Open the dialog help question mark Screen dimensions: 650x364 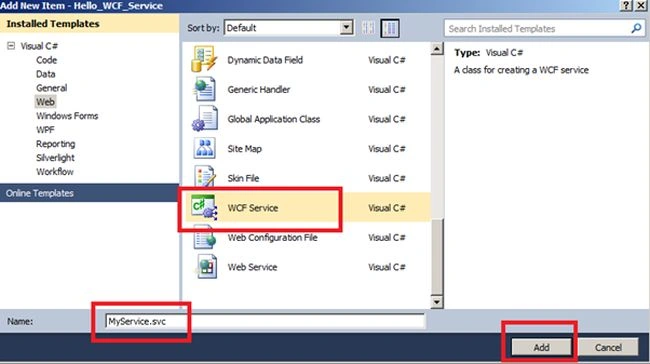(x=626, y=5)
